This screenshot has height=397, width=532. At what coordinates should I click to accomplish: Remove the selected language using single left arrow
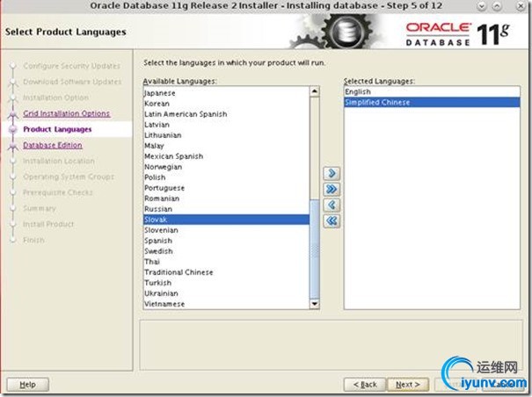pos(332,206)
